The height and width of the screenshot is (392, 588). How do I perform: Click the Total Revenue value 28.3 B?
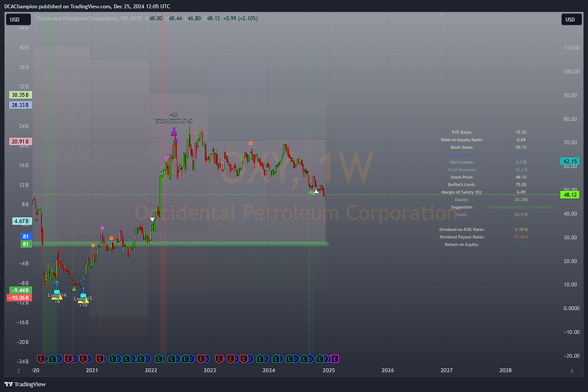[521, 169]
